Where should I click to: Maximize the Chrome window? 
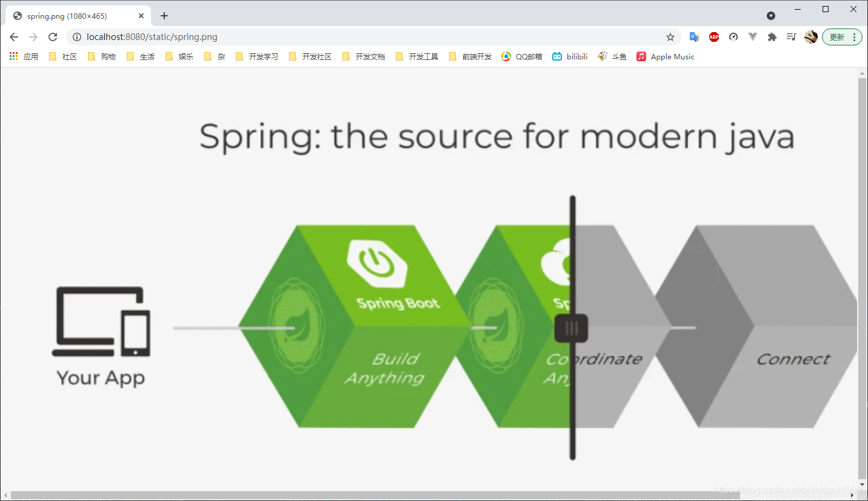click(826, 9)
